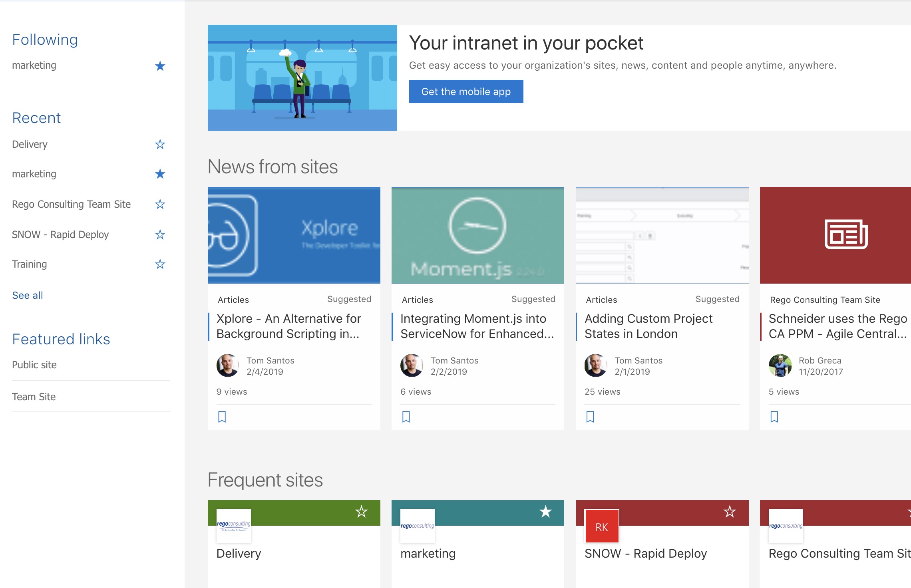Click the Moment.js article thumbnail image
Screen dimensions: 911x588
[478, 235]
